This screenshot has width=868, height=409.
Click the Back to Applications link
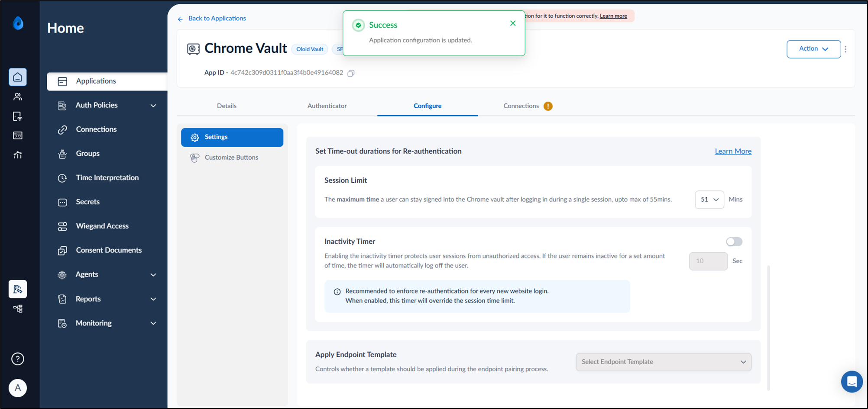pyautogui.click(x=217, y=18)
